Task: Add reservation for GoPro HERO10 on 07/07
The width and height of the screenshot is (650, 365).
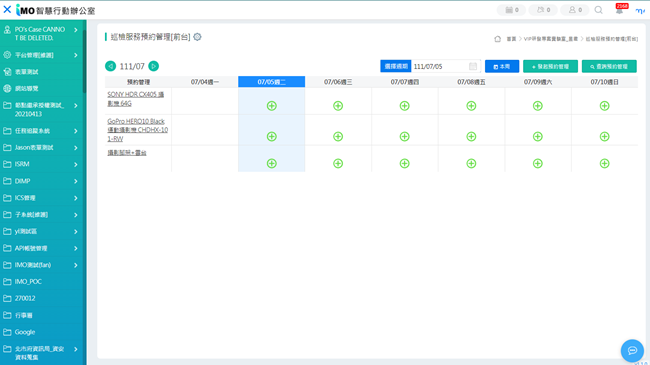Action: [x=405, y=136]
